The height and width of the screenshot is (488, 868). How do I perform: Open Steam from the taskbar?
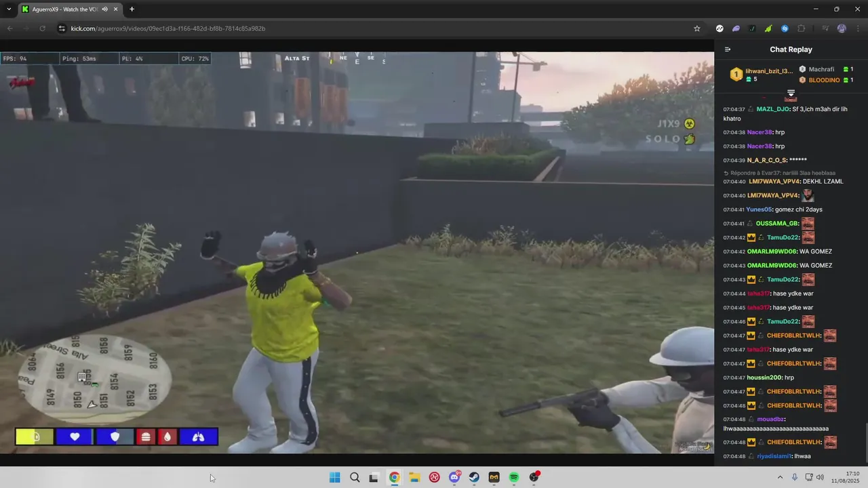(474, 477)
